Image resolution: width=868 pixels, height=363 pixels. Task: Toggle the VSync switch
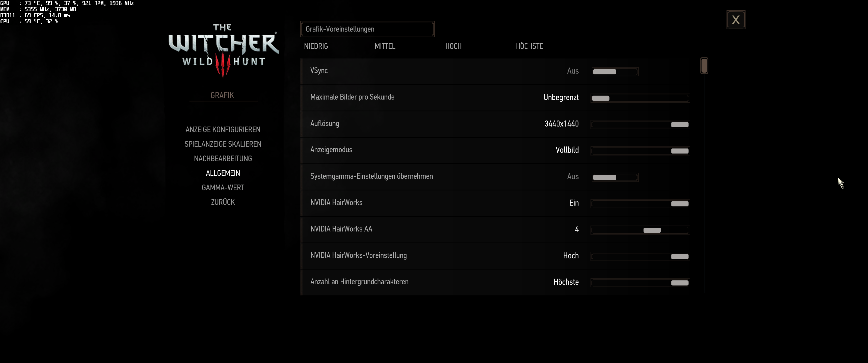pos(615,72)
